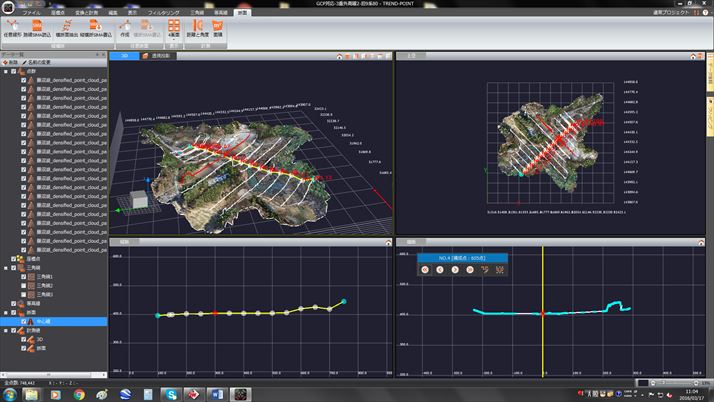Viewport: 714px width, 402px height.
Task: Jump to first section in NO.4 popup
Action: pyautogui.click(x=425, y=270)
